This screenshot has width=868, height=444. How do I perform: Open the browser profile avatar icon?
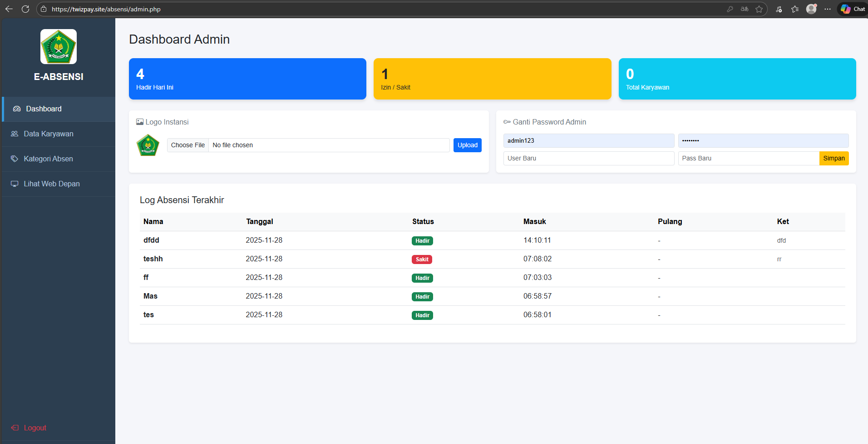pyautogui.click(x=811, y=9)
